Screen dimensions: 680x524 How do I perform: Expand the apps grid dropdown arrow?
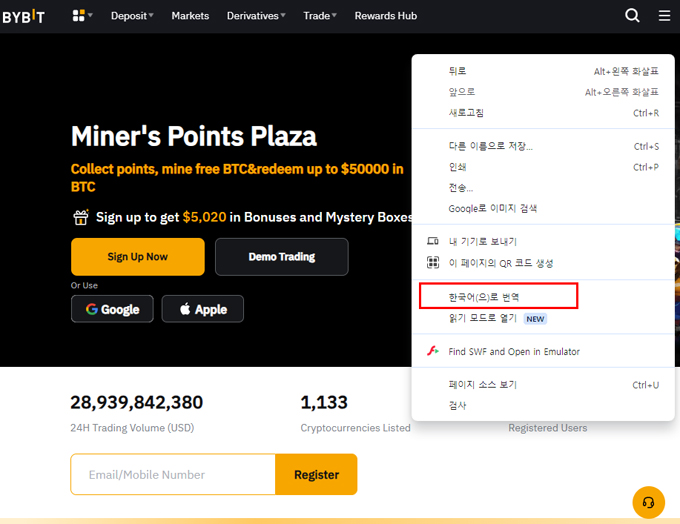(90, 15)
